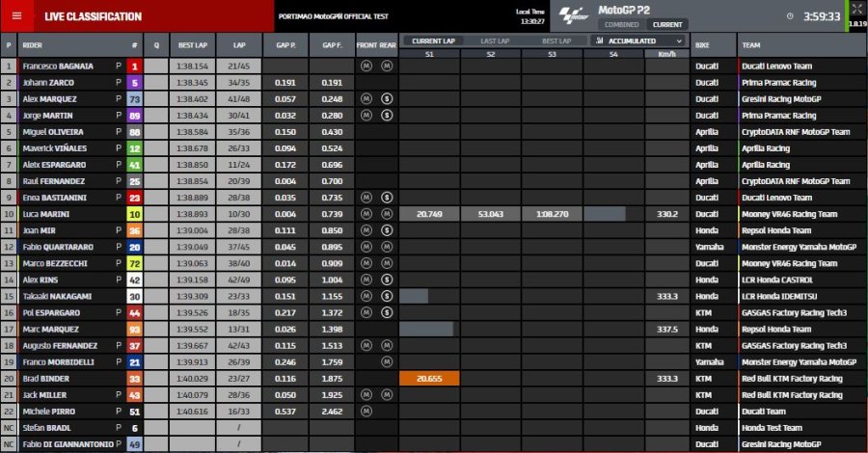Screen dimensions: 868x453
Task: Click the session clock icon
Action: coord(790,16)
